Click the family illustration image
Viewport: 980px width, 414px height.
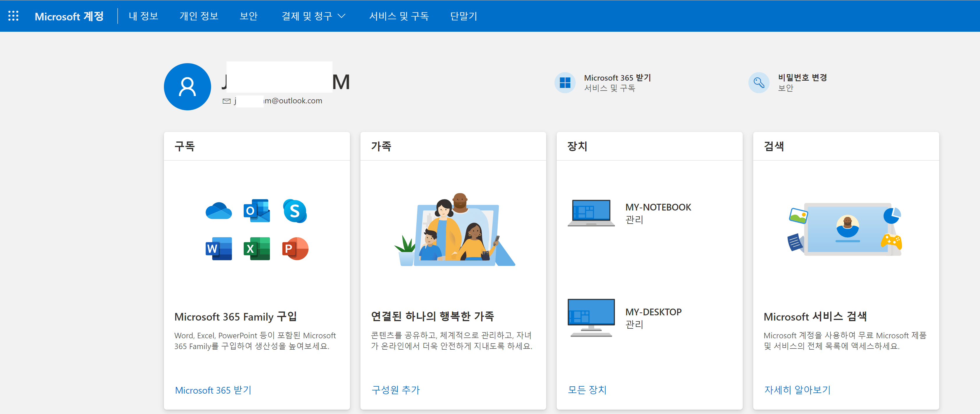[454, 229]
